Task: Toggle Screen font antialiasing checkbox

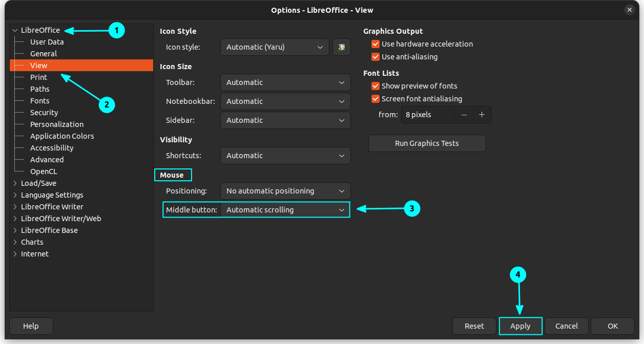Action: click(376, 99)
